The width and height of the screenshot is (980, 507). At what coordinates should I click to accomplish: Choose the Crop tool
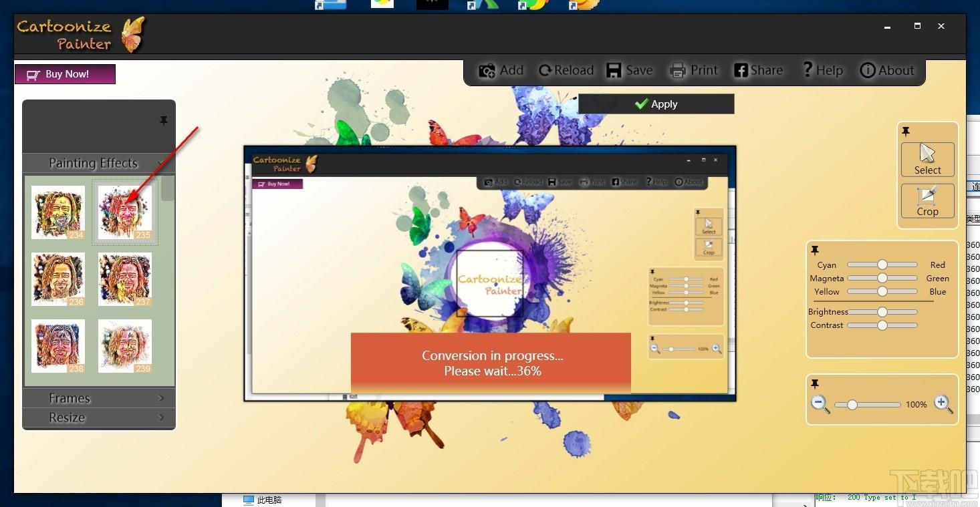927,201
